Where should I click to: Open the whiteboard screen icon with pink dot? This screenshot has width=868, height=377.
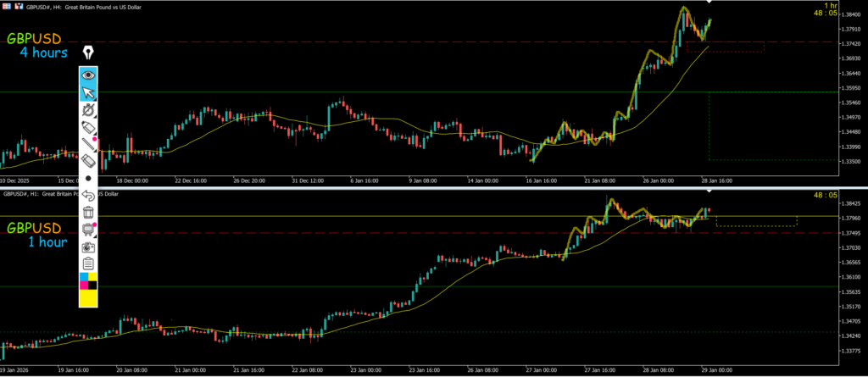pyautogui.click(x=88, y=230)
